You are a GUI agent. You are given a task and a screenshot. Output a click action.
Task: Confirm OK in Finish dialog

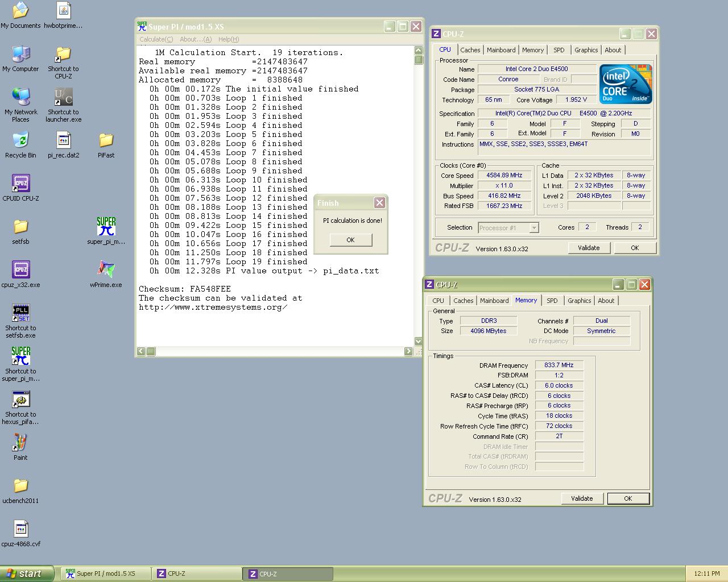(x=351, y=240)
